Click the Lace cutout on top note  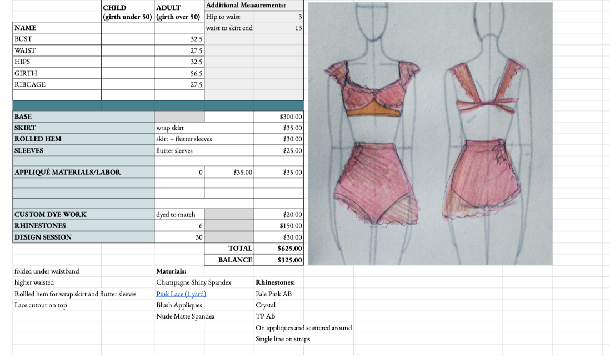pos(41,305)
